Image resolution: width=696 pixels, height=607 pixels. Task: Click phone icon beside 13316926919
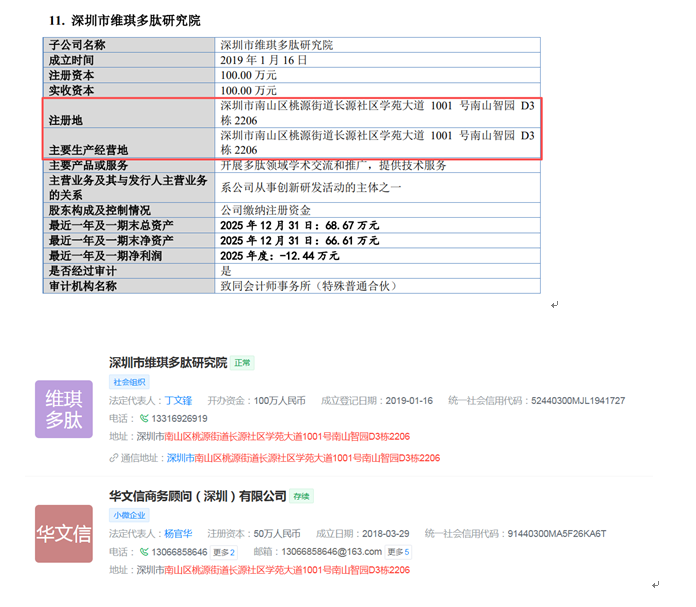tap(144, 419)
